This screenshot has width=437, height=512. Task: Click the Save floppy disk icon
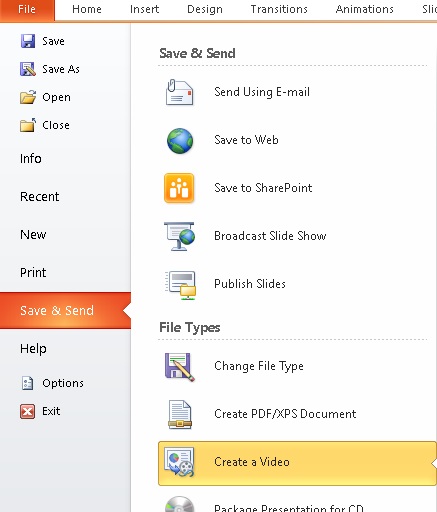pos(28,41)
